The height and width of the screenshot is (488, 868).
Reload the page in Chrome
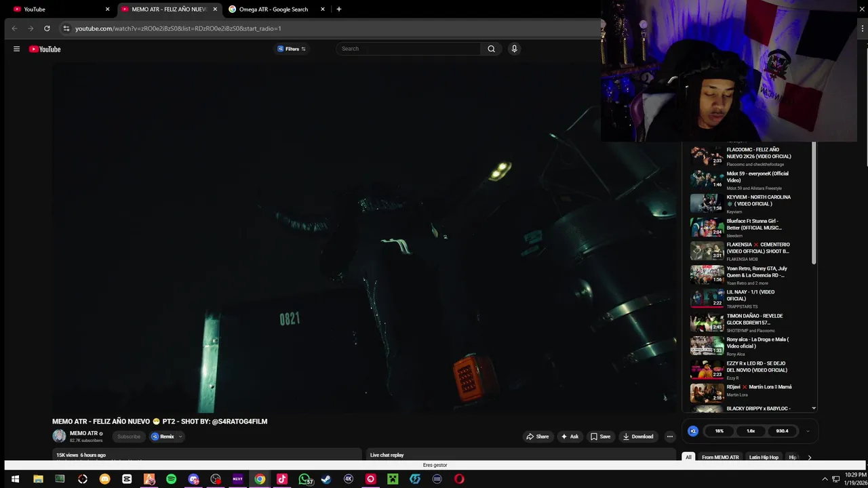(47, 28)
